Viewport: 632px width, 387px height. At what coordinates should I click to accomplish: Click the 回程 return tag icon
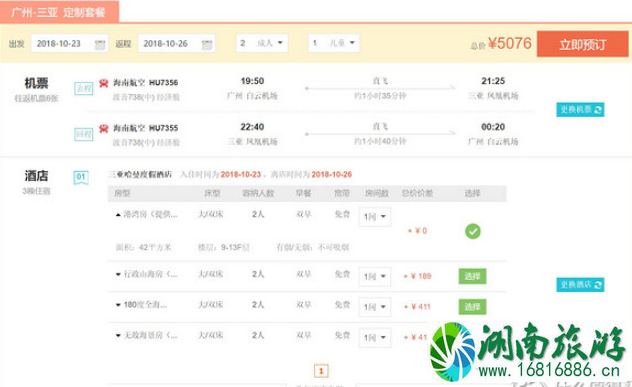pos(84,134)
